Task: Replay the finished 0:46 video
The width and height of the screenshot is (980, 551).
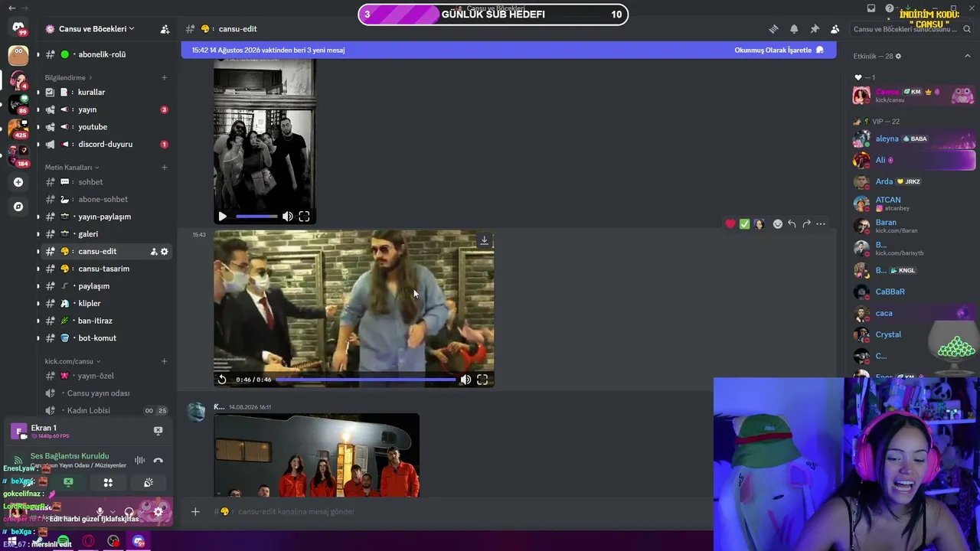Action: (x=222, y=380)
